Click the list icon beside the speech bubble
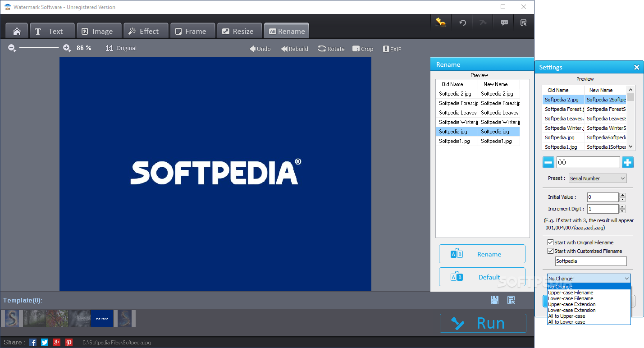 pos(524,23)
